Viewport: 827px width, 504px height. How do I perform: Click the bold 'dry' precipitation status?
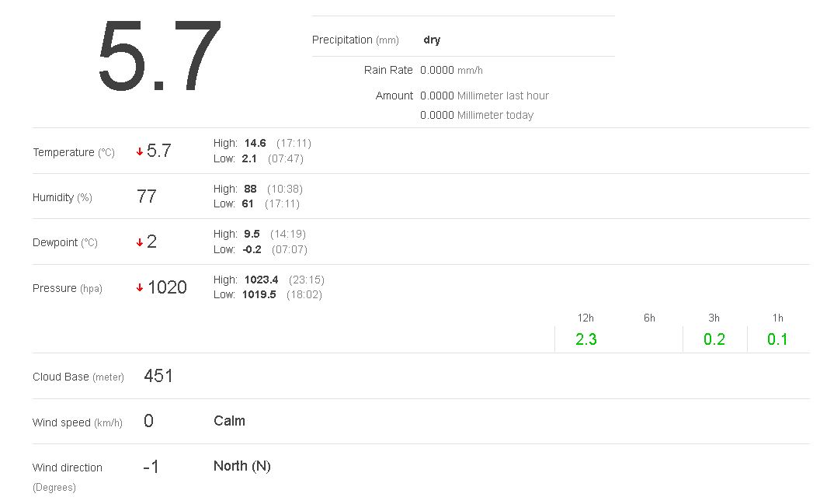coord(432,40)
